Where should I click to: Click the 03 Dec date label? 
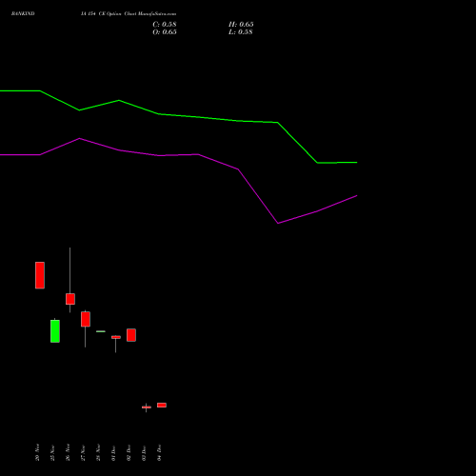(144, 452)
